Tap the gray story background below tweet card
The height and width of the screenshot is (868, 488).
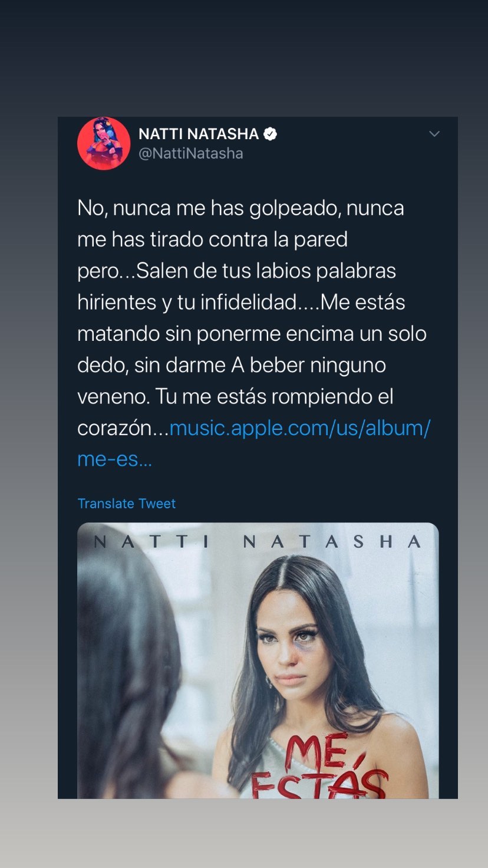[x=244, y=833]
